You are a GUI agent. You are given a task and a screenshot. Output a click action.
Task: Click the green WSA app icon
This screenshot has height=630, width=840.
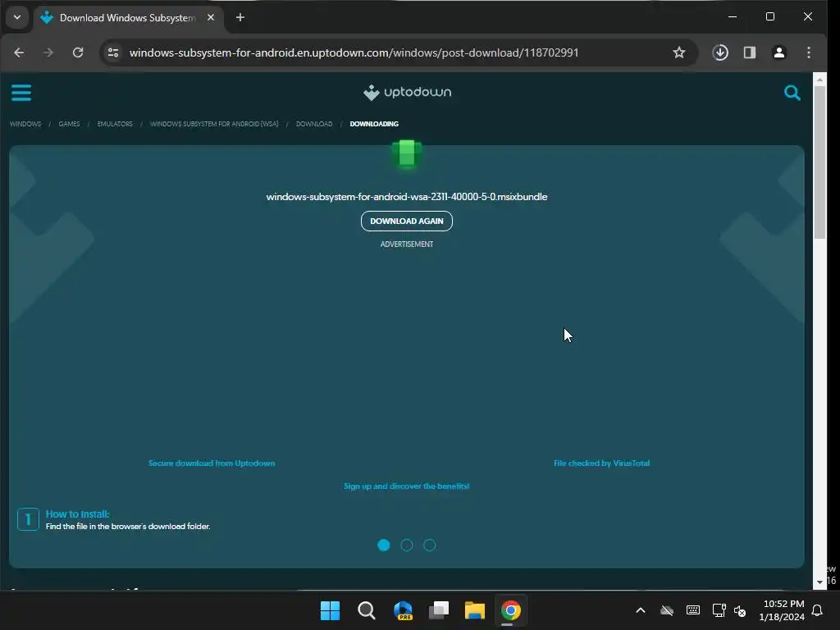[407, 153]
